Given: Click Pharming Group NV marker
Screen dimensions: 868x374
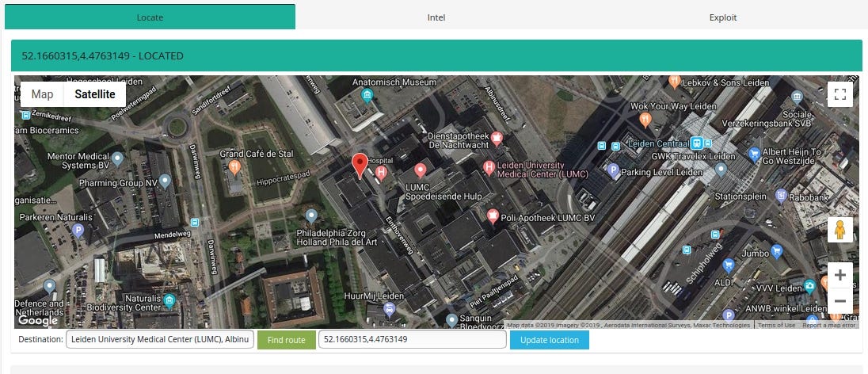Looking at the screenshot, I should point(165,181).
